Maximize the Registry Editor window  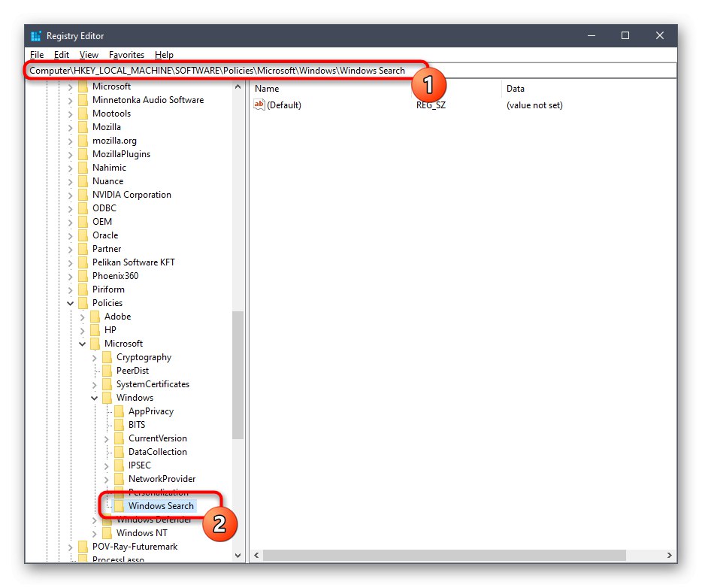(625, 35)
